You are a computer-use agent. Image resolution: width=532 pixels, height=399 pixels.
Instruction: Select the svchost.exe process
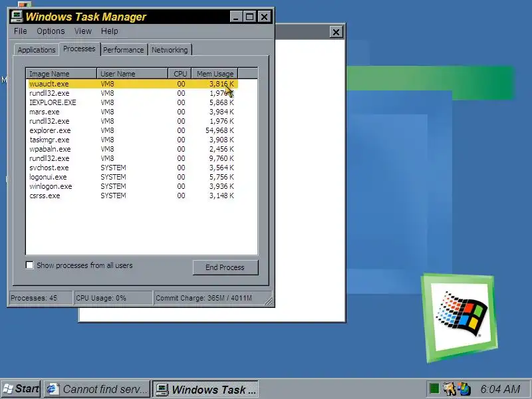133,168
